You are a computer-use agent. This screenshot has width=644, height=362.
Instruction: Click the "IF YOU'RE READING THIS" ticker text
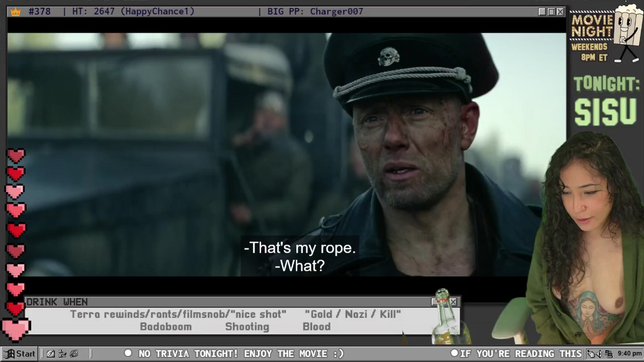click(x=521, y=354)
